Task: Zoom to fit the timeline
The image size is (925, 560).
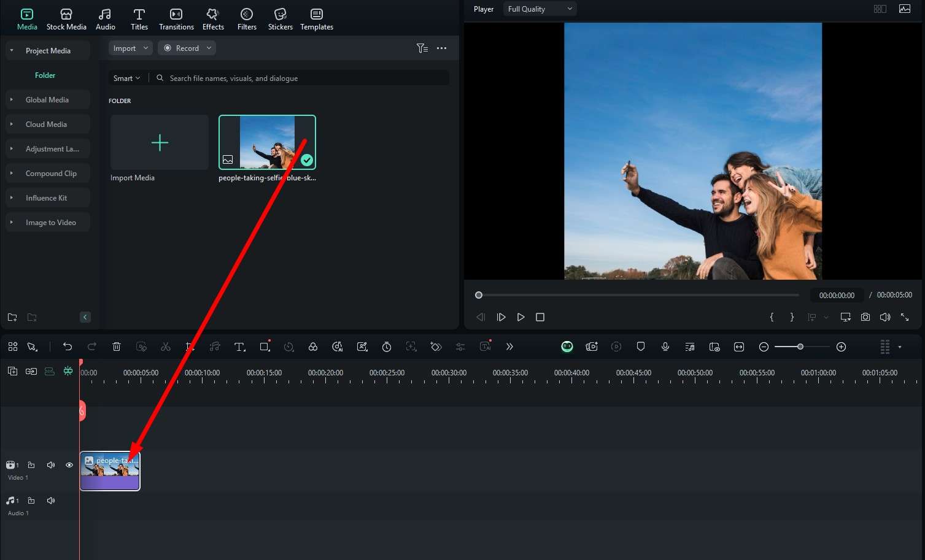Action: pyautogui.click(x=739, y=347)
